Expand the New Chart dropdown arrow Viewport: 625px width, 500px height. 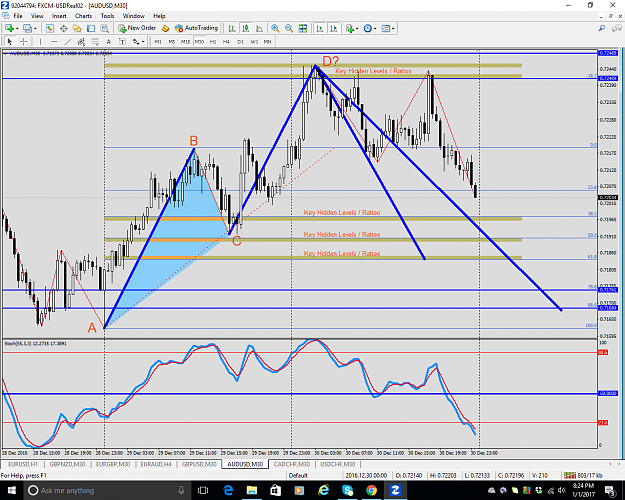[17, 28]
